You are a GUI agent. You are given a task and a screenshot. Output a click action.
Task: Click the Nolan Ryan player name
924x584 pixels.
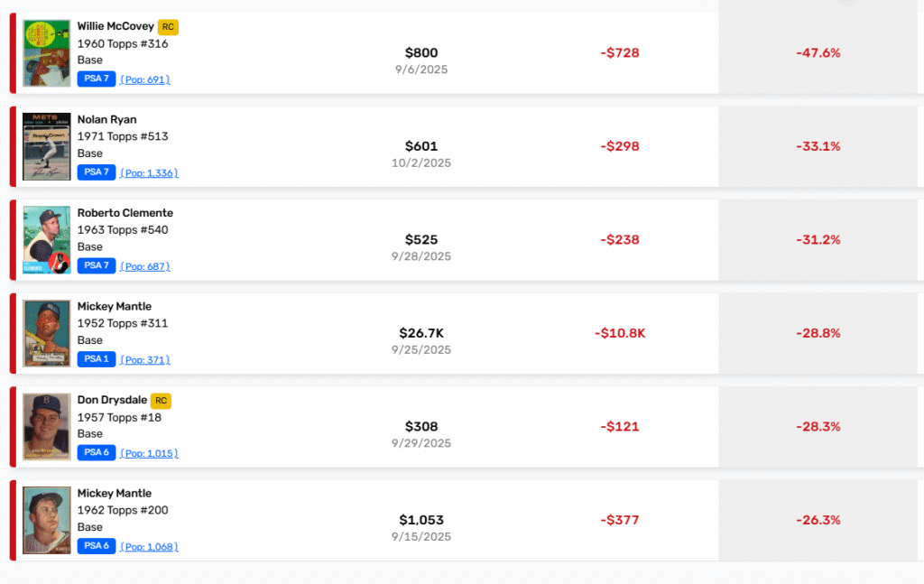click(106, 120)
